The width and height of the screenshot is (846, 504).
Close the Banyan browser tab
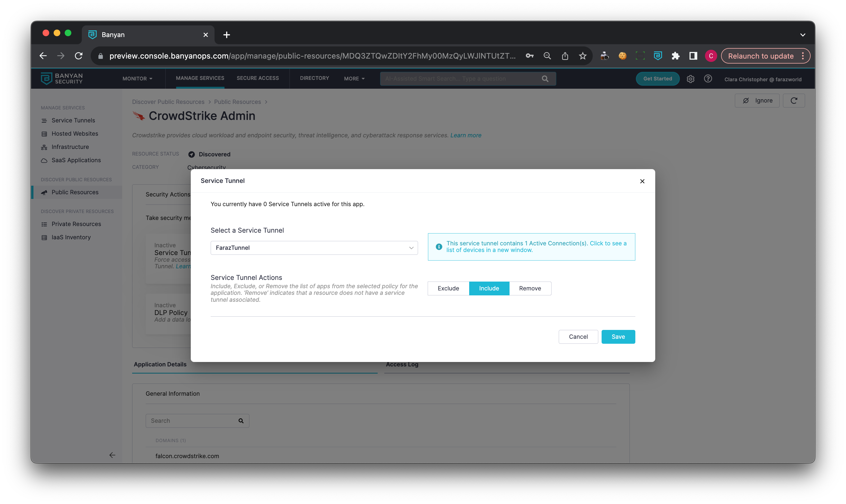(205, 35)
